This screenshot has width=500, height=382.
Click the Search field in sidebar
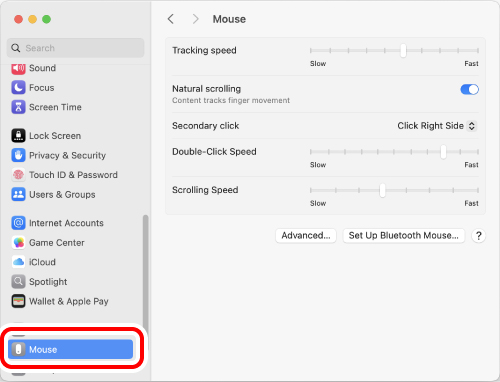[x=76, y=48]
